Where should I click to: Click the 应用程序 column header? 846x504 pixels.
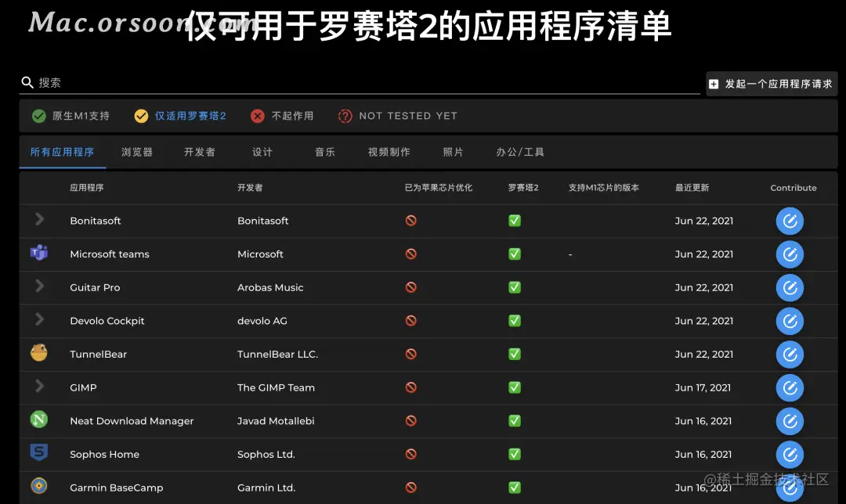tap(87, 188)
